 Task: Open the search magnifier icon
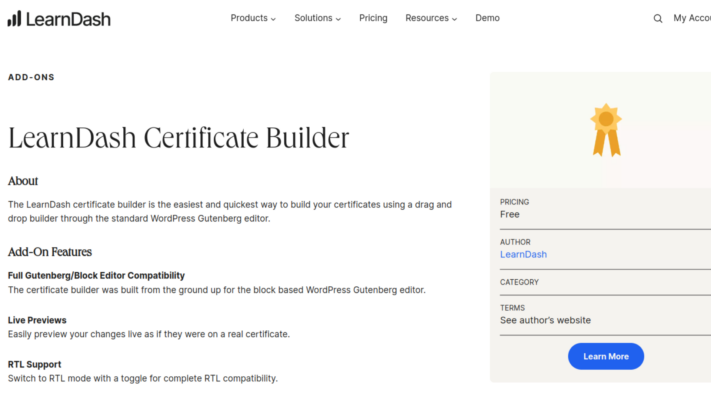click(x=657, y=19)
